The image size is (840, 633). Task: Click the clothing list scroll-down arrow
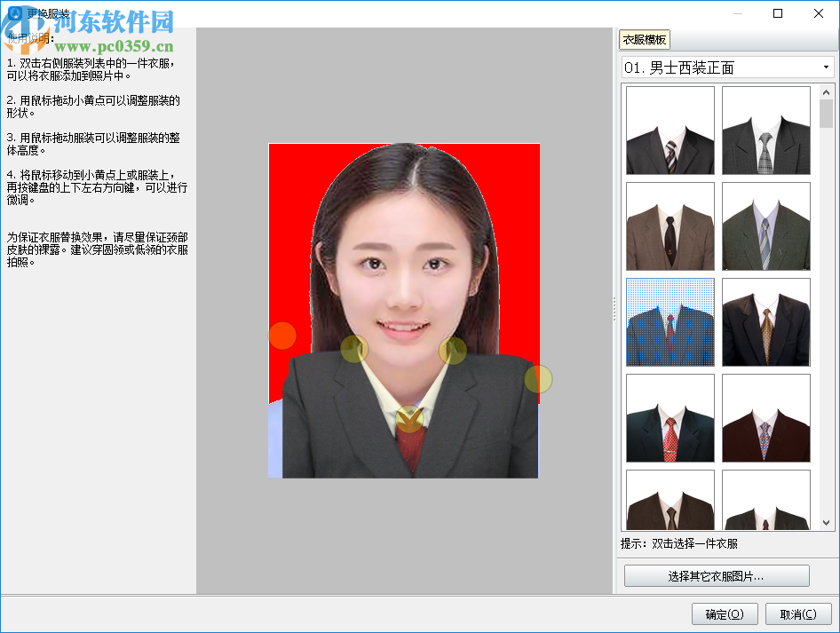click(826, 523)
